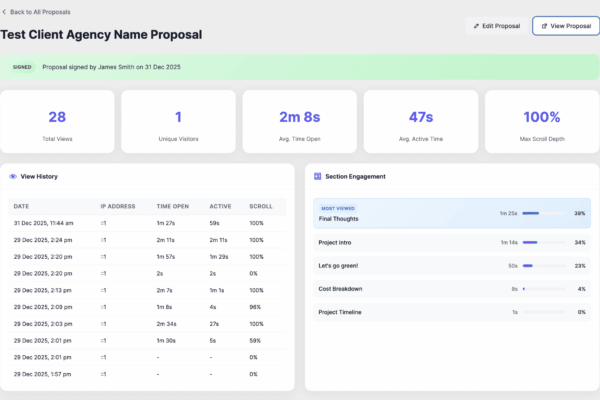Click the Let's go green! section row
The width and height of the screenshot is (600, 400).
(x=451, y=265)
